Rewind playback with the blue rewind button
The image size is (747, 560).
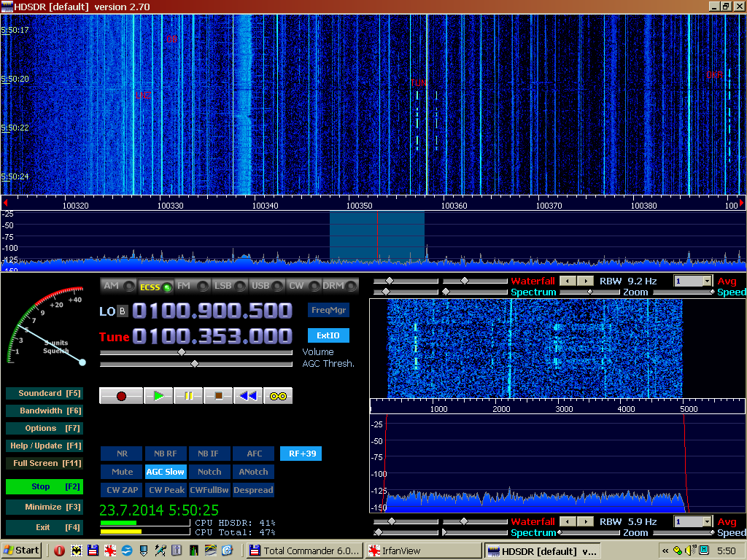(248, 396)
